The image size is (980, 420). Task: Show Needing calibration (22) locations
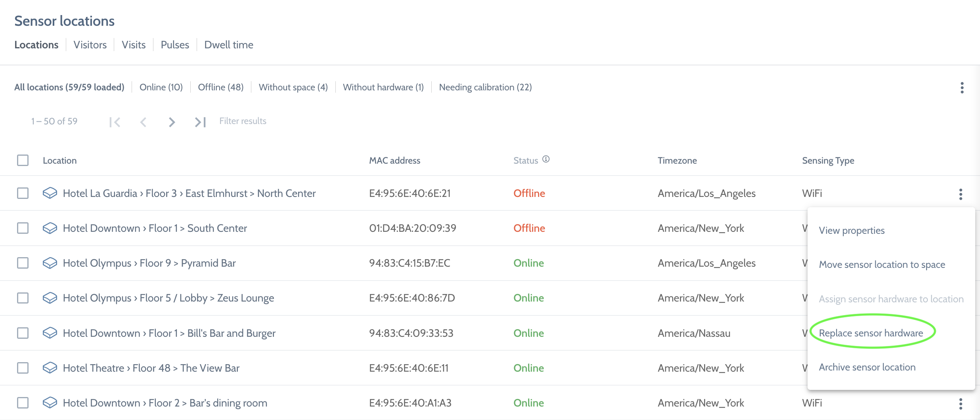coord(485,87)
